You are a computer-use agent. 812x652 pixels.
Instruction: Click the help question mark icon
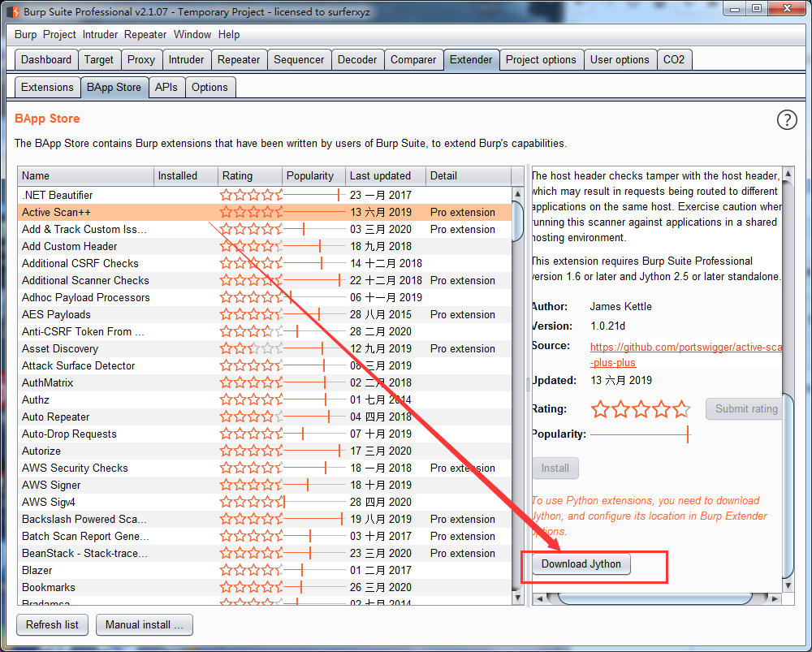787,120
